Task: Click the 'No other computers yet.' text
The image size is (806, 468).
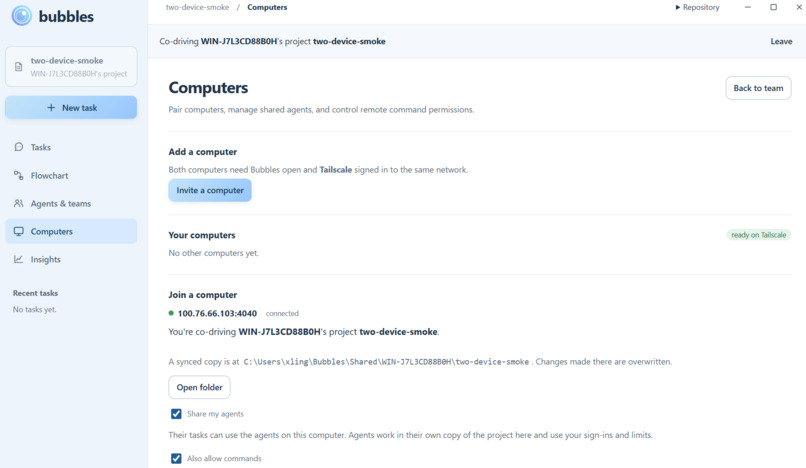Action: tap(213, 253)
